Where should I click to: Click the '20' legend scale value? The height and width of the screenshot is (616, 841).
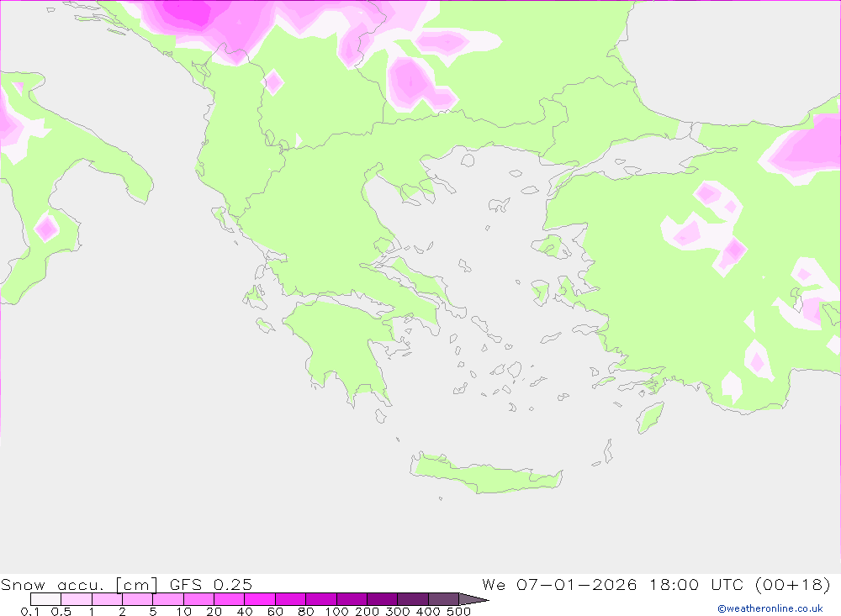(214, 611)
